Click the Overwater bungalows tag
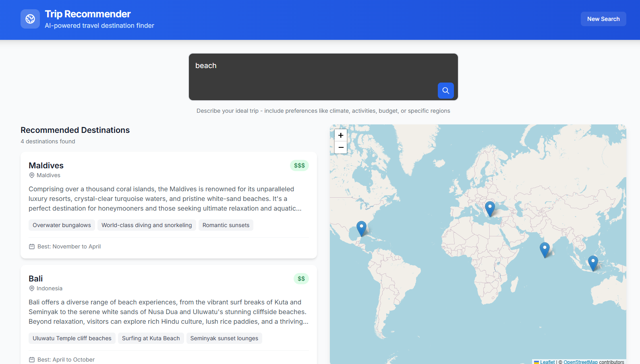Screen dimensions: 640x364 tap(62, 225)
